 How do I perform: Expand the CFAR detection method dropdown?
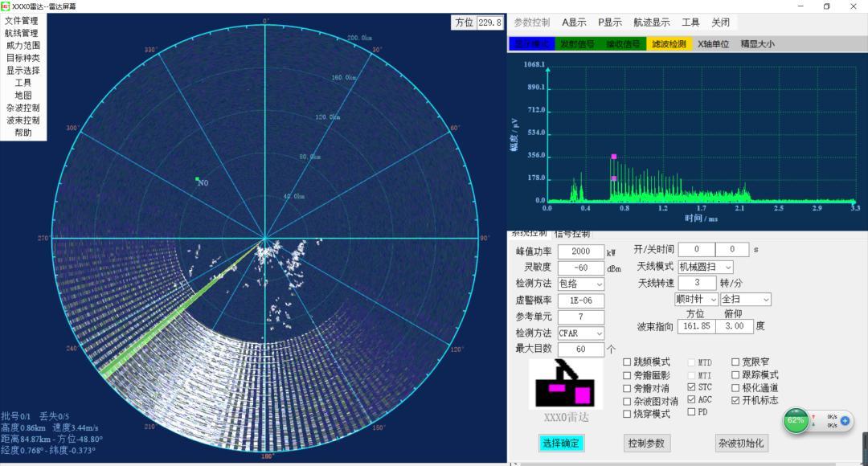pos(581,333)
